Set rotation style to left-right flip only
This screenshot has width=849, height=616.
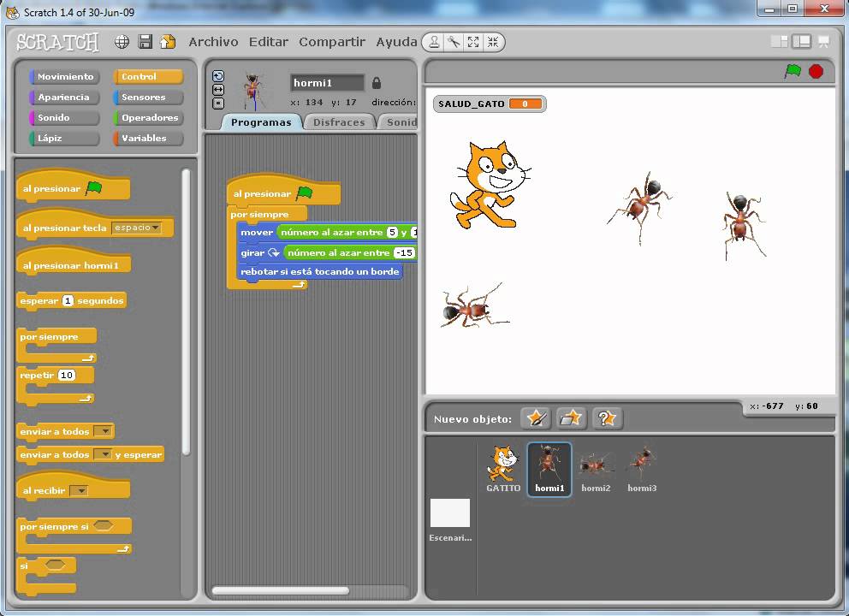(218, 90)
